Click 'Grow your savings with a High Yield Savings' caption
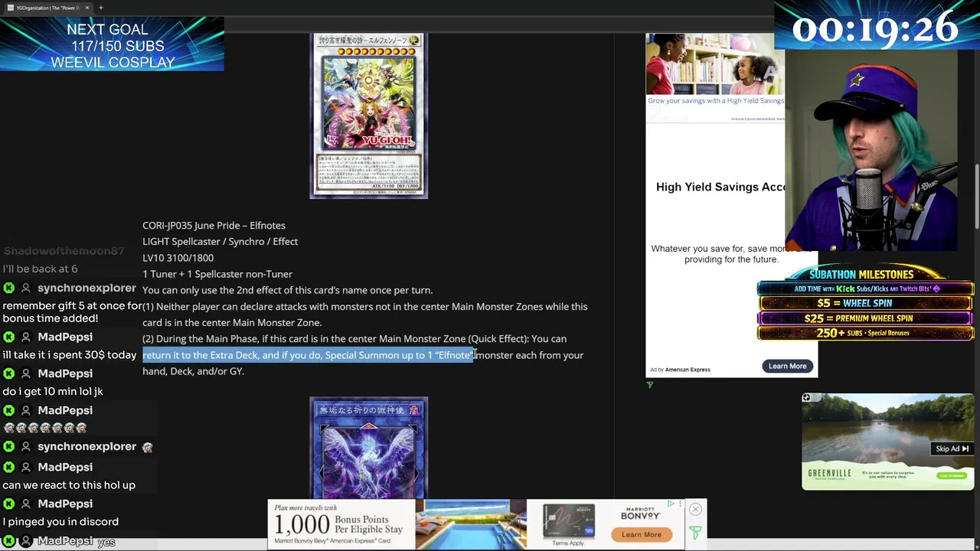The height and width of the screenshot is (551, 980). 716,100
